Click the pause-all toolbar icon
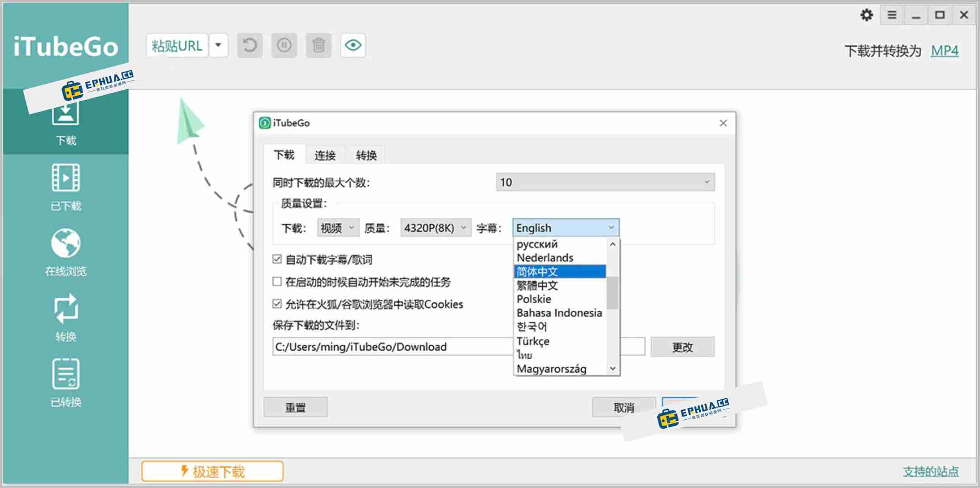This screenshot has width=980, height=488. click(284, 45)
